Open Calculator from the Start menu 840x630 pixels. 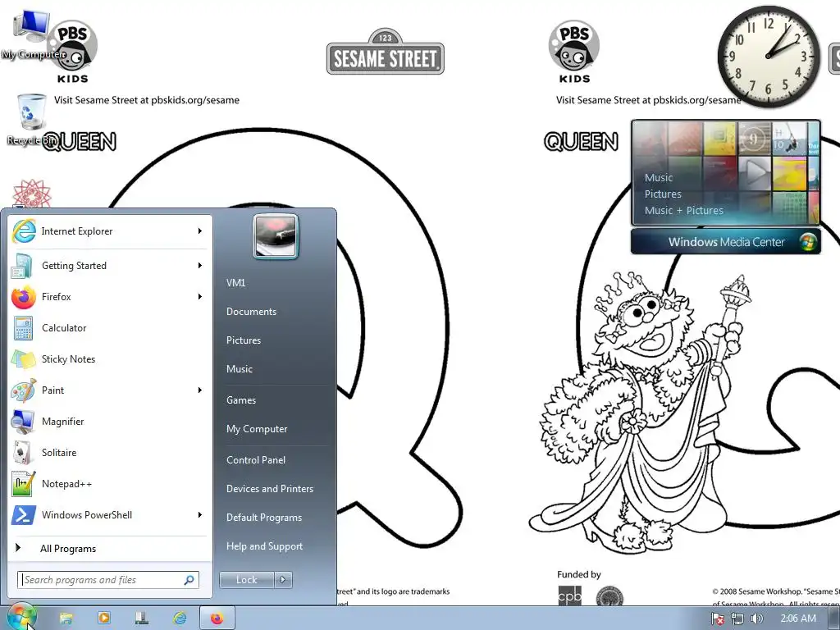coord(109,328)
